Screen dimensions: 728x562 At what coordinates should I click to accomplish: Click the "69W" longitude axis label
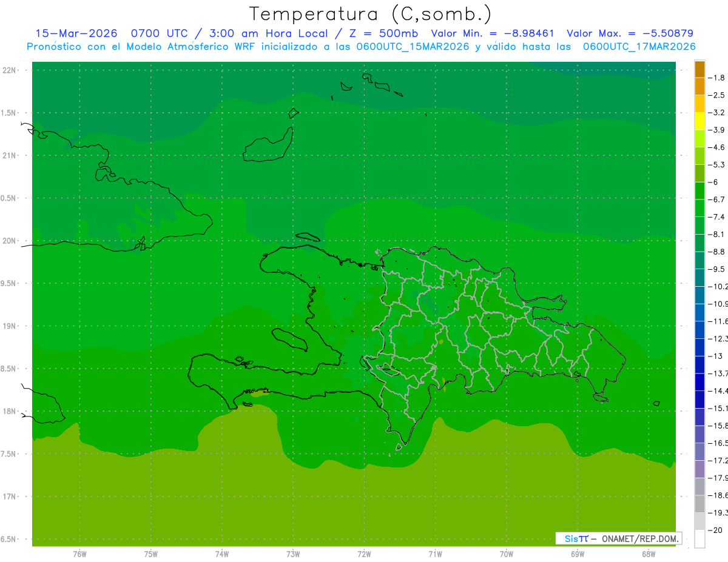pos(578,554)
